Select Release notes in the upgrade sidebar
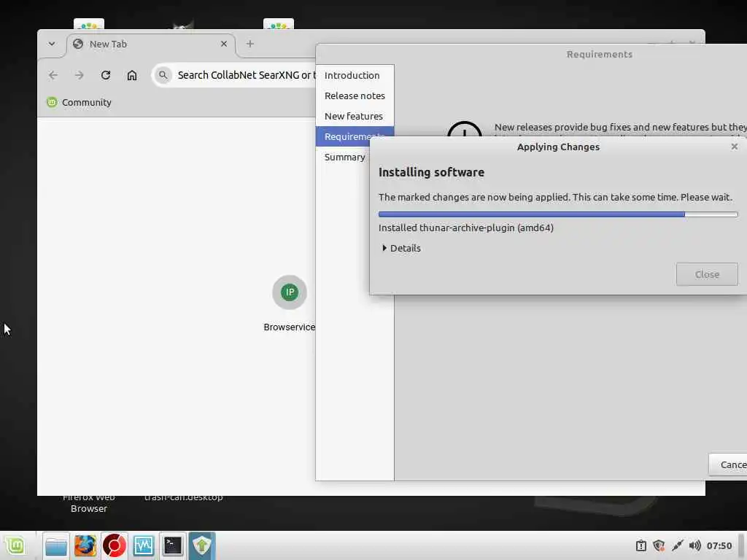 [355, 96]
